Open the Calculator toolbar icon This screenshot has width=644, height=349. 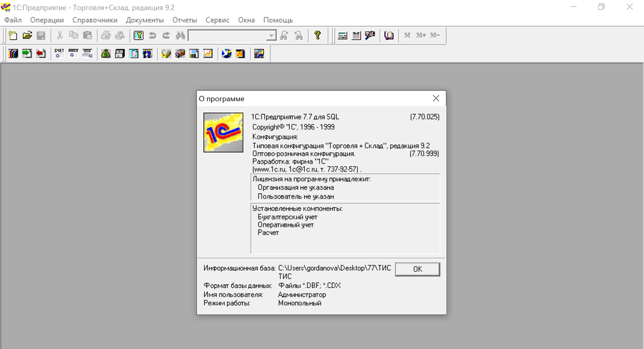click(x=342, y=35)
